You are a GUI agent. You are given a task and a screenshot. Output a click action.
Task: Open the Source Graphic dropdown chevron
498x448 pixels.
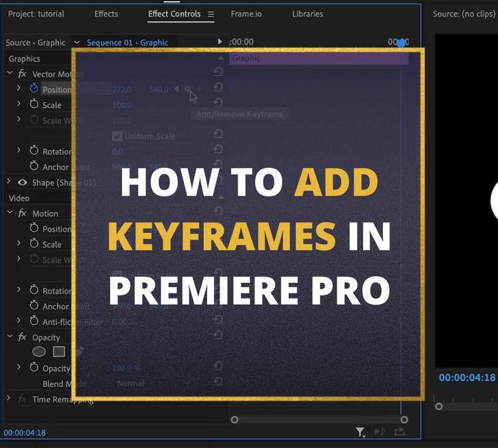77,42
